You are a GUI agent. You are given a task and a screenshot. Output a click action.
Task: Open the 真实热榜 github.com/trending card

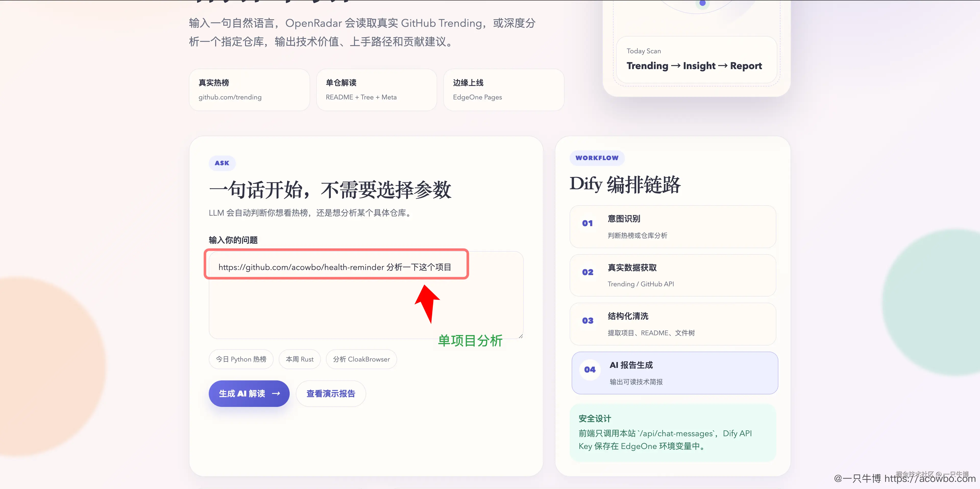click(x=249, y=90)
